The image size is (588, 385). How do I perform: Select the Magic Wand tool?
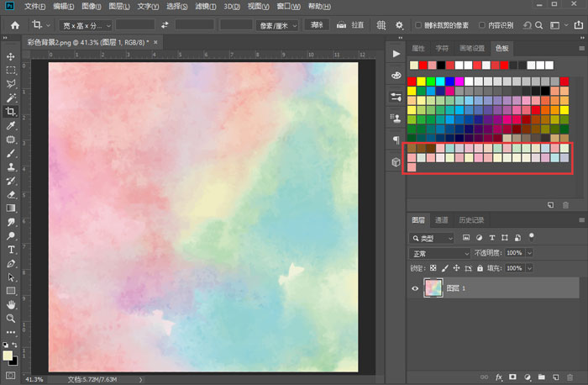[x=10, y=98]
